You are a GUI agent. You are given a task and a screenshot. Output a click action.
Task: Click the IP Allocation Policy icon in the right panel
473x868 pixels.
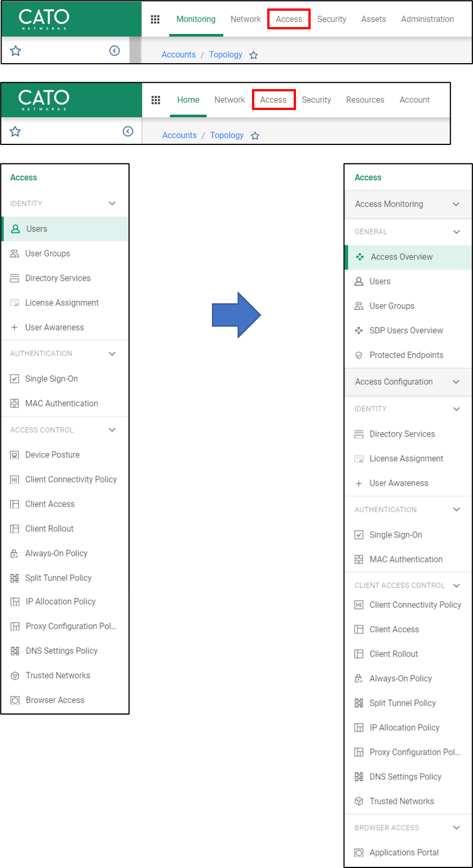[359, 728]
